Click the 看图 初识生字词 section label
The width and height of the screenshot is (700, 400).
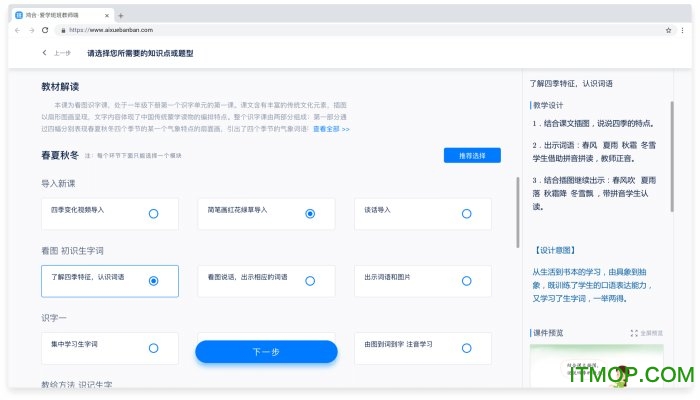[x=72, y=251]
